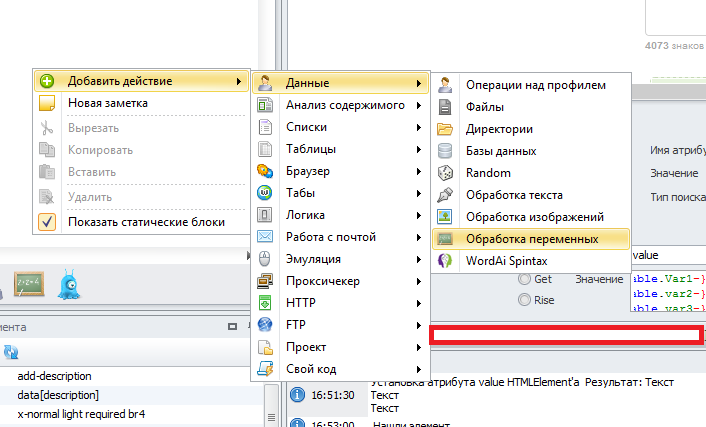Expand Анализ содержимого submenu arrow

[x=419, y=105]
